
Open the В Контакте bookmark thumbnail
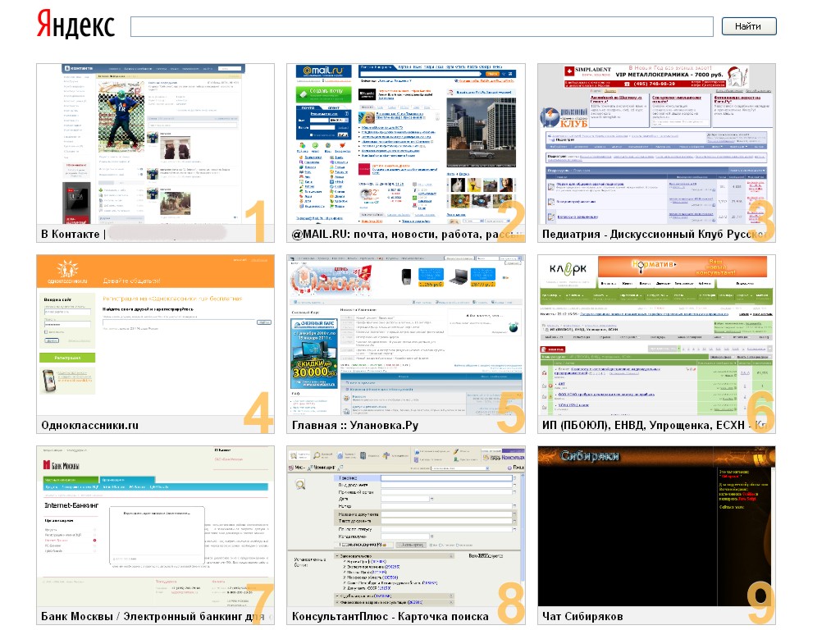(x=155, y=144)
